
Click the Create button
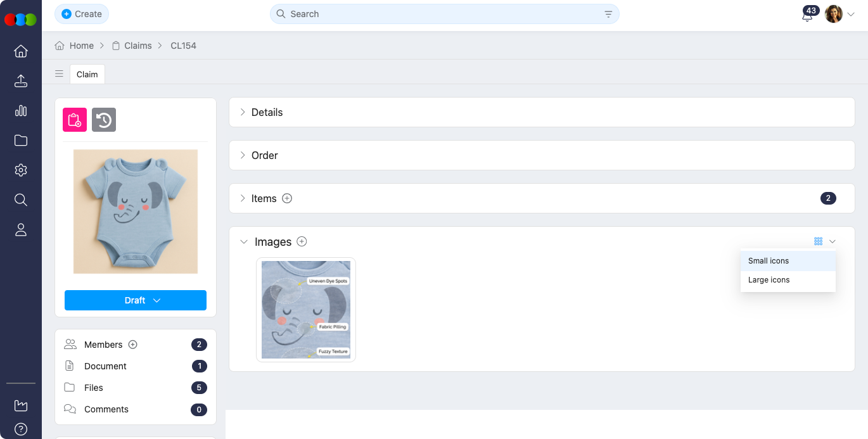point(82,14)
